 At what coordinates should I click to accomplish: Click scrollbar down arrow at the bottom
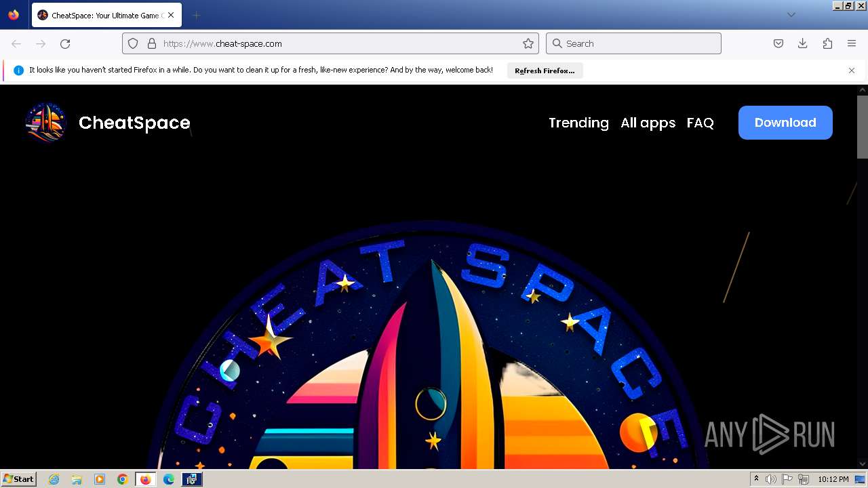coord(863,464)
